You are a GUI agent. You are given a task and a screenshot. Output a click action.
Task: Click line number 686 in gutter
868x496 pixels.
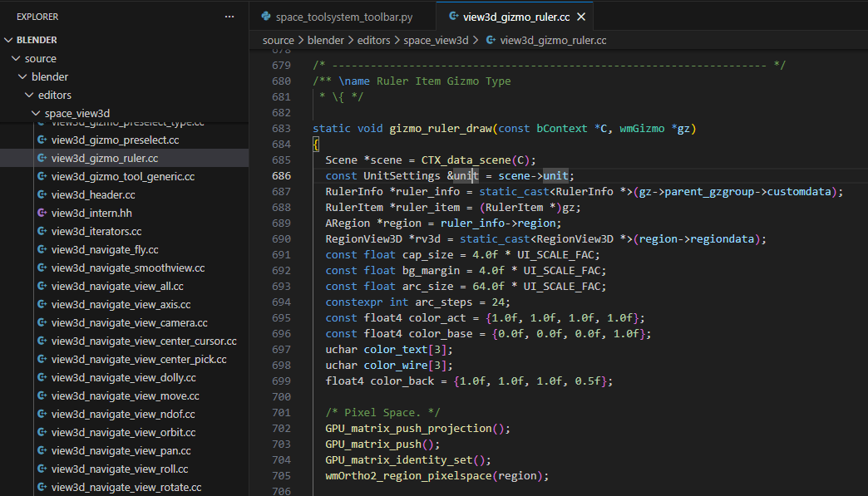(x=281, y=176)
